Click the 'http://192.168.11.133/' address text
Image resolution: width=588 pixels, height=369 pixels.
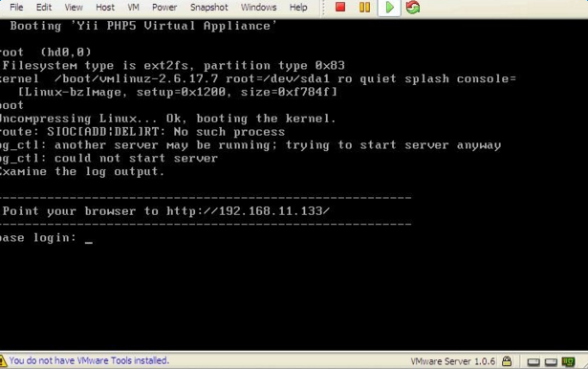(248, 211)
